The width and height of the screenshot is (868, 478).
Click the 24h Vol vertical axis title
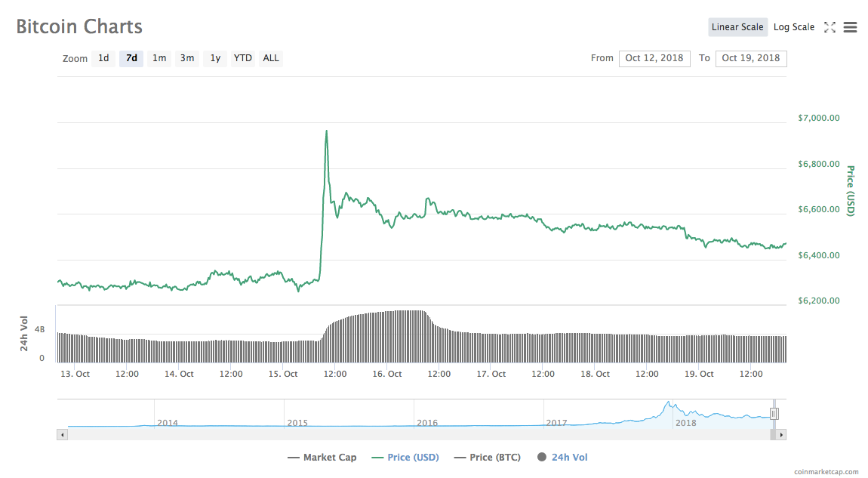click(x=24, y=334)
